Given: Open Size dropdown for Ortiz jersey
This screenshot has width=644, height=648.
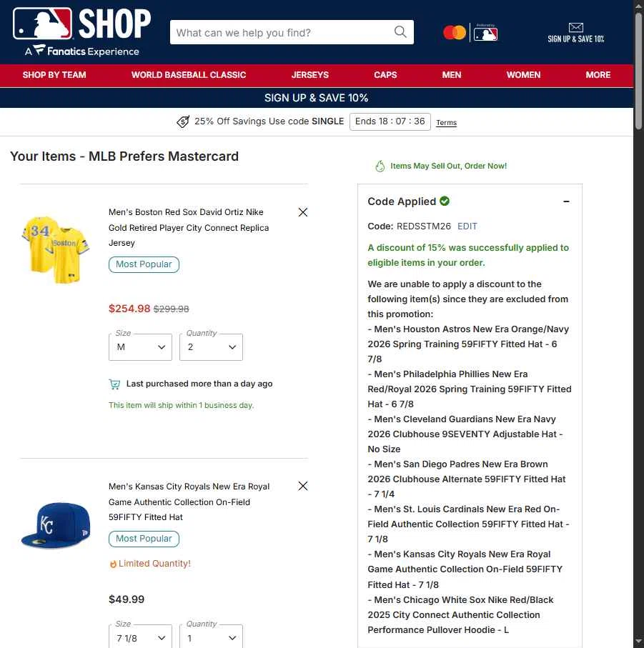Looking at the screenshot, I should pyautogui.click(x=140, y=347).
